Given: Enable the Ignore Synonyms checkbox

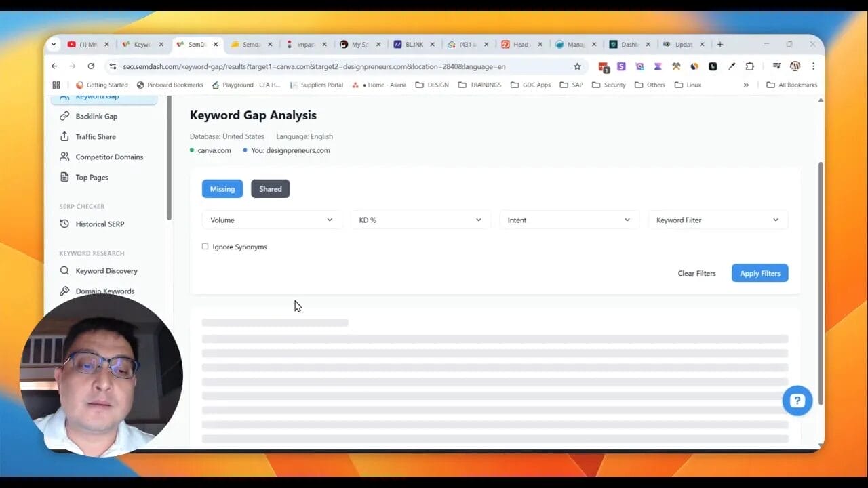Looking at the screenshot, I should 205,246.
